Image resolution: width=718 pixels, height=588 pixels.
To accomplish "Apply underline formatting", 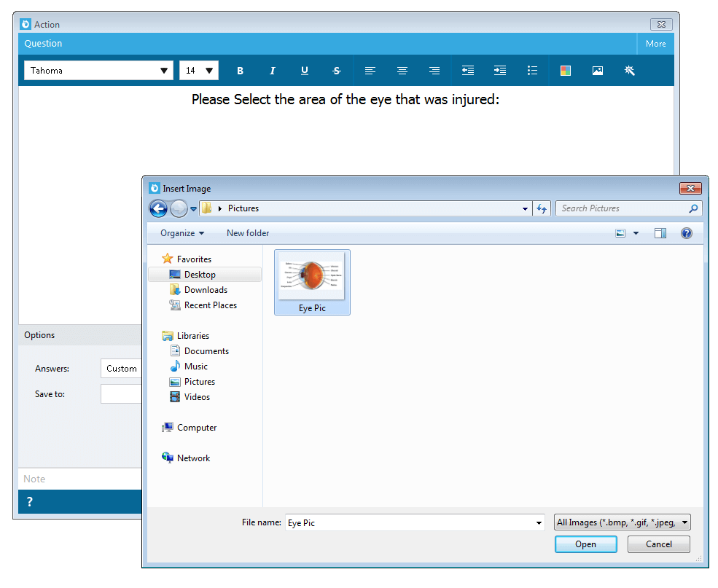I will pos(305,71).
